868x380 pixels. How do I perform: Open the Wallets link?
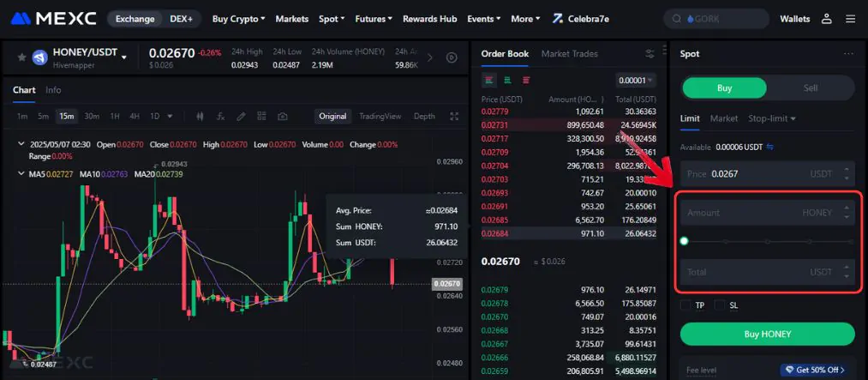tap(795, 19)
